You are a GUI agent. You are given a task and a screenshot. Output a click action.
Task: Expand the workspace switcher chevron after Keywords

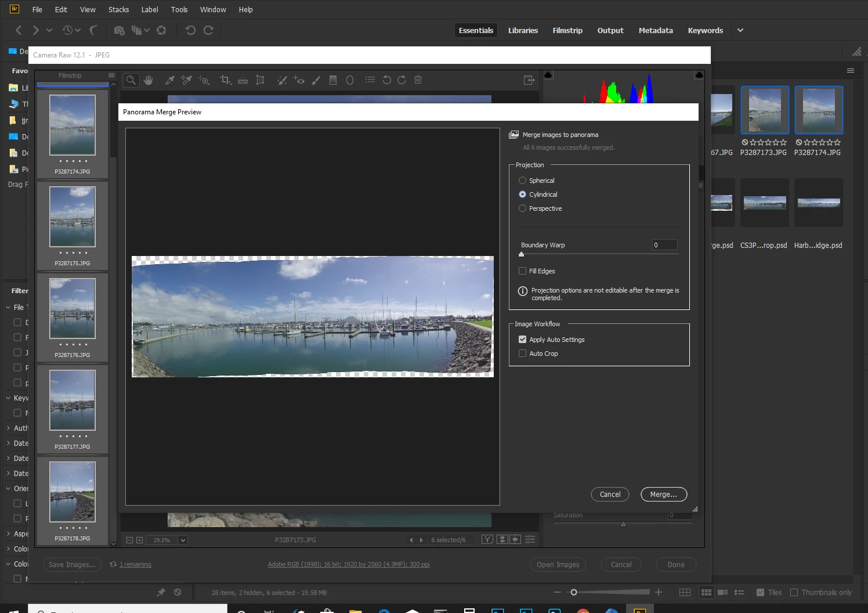pos(740,30)
